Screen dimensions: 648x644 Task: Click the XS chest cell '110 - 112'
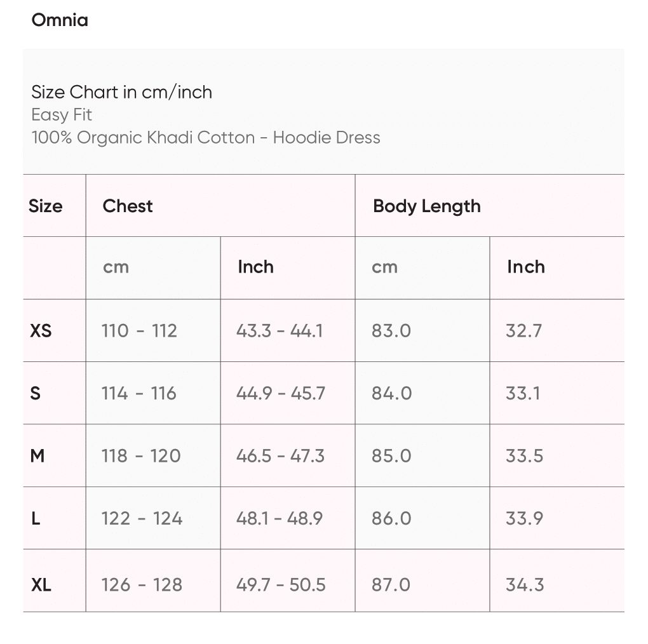point(139,331)
